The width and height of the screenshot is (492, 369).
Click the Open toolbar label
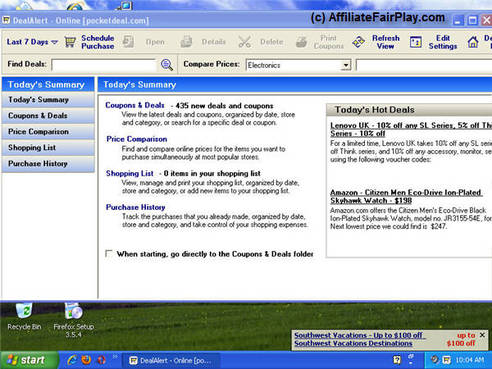coord(155,42)
